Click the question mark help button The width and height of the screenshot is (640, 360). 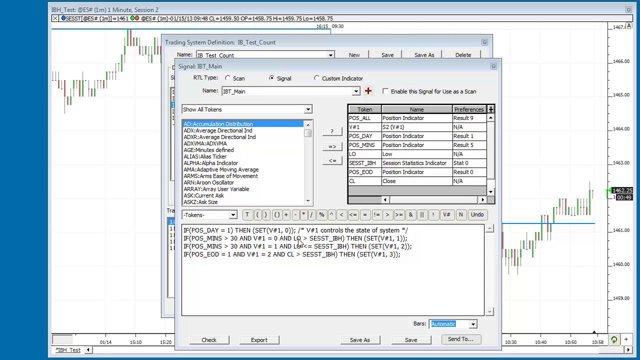pos(332,131)
